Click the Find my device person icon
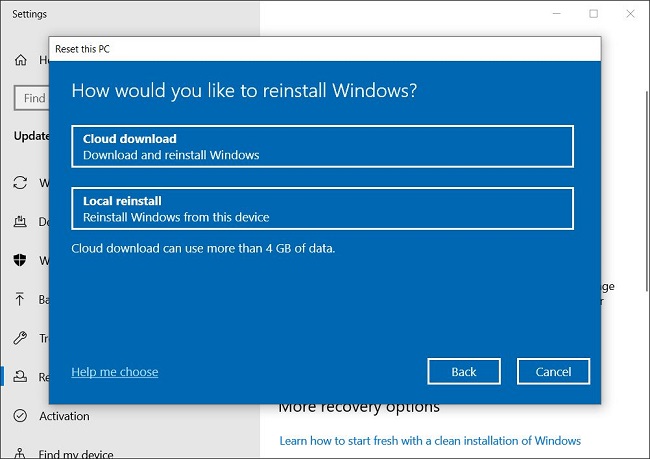 [x=20, y=454]
